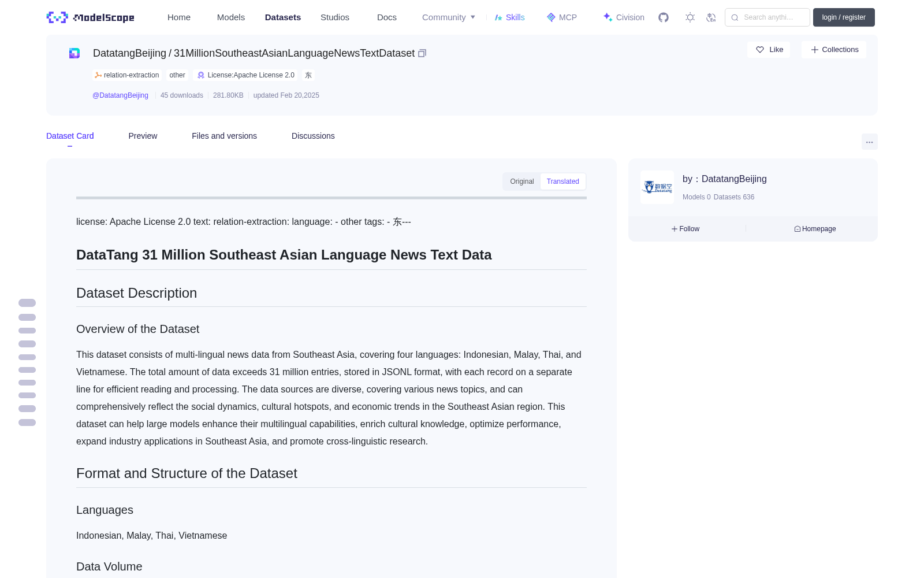Click DatatangBeijing in the breadcrumb title
Screen dimensions: 924x578
[129, 53]
